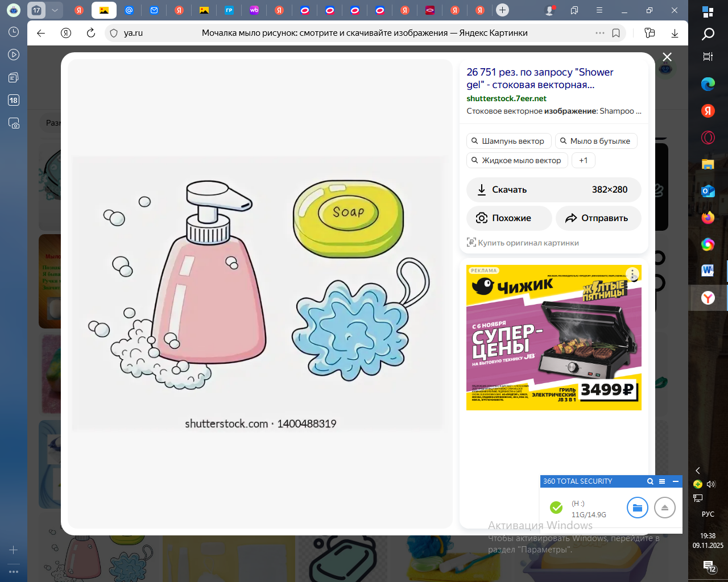This screenshot has width=728, height=582.
Task: Open the shutterstock.7eer.net source link
Action: (x=506, y=98)
